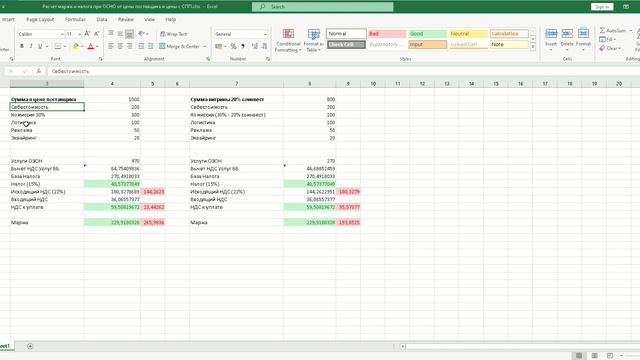
Task: Open Format as Table menu
Action: click(x=313, y=40)
